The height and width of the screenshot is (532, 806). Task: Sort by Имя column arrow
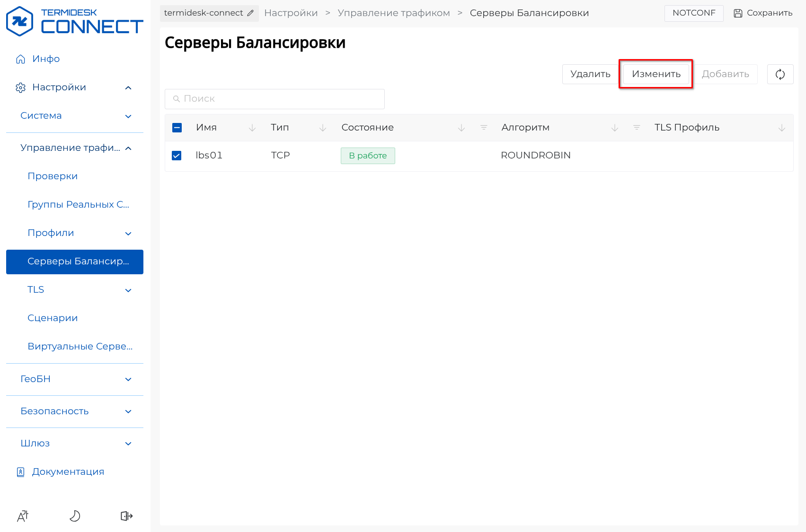(252, 128)
